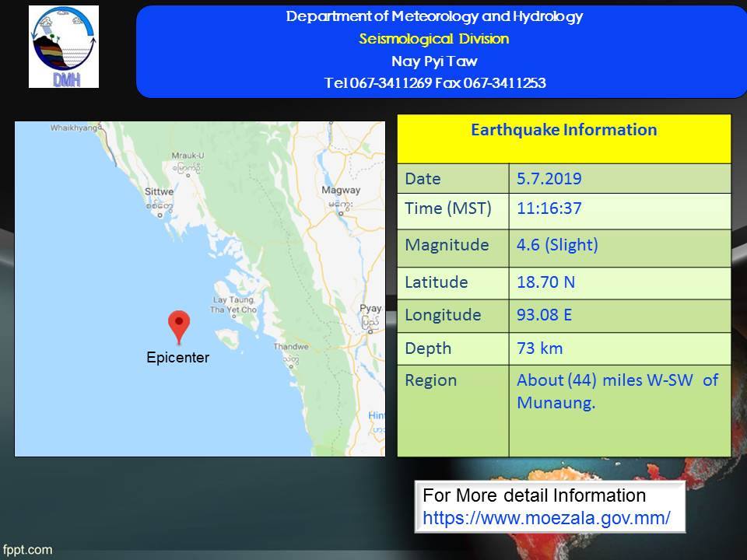This screenshot has height=560, width=747.
Task: Click the DMH logo image
Action: coord(64,47)
